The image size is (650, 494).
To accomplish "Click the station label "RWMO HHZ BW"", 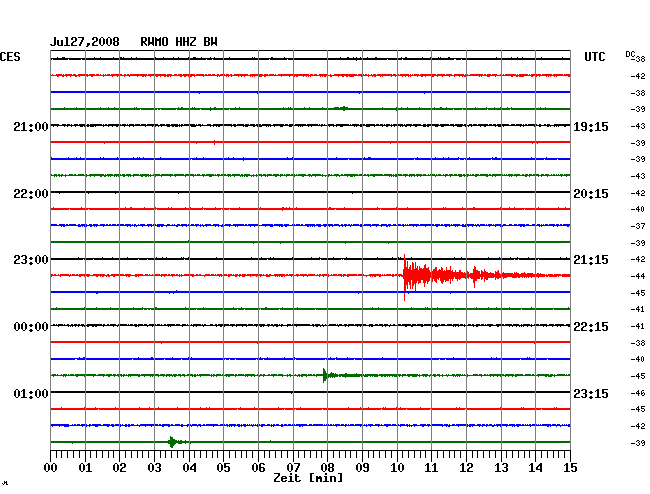I will click(x=179, y=42).
